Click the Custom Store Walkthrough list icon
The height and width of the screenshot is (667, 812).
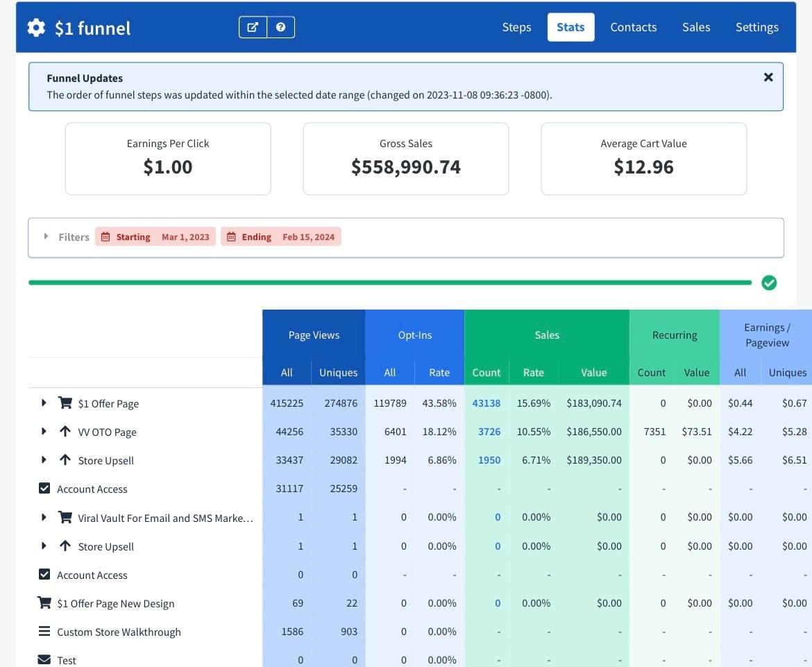pyautogui.click(x=44, y=632)
